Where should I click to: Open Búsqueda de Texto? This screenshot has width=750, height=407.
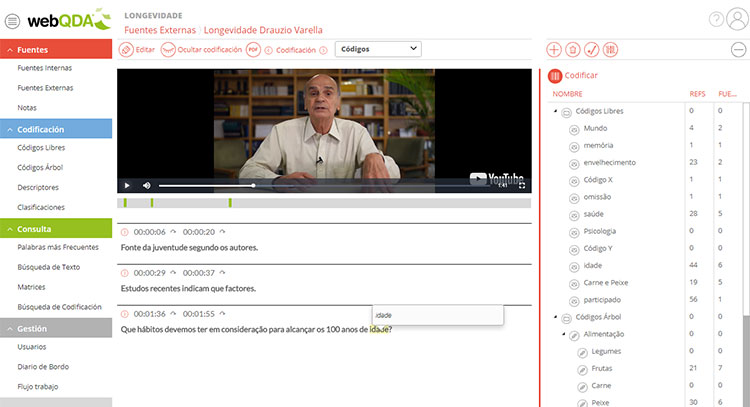coord(48,267)
